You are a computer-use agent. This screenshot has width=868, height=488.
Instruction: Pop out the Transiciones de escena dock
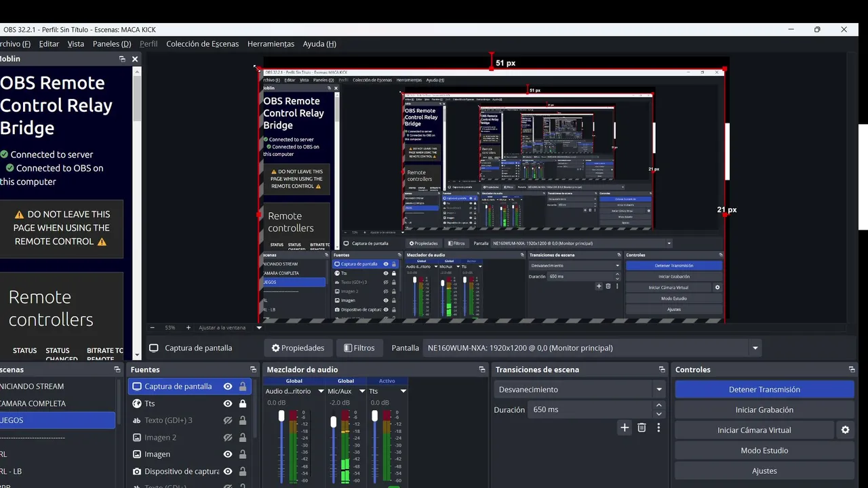point(662,369)
